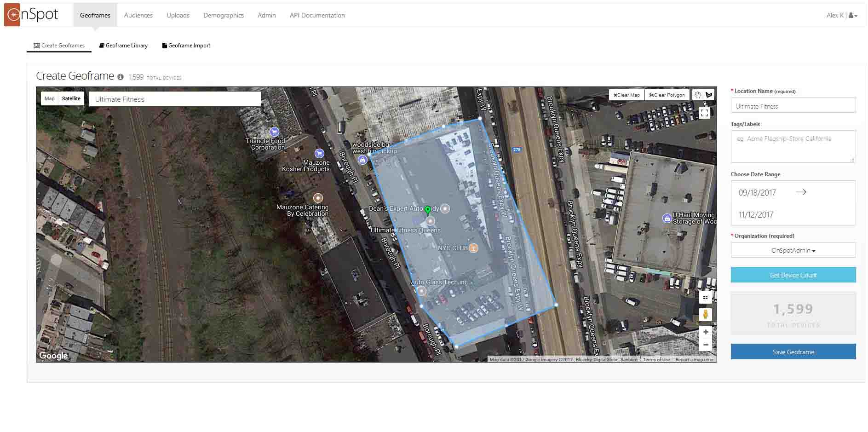
Task: Click Save Geoframe button
Action: coord(793,352)
